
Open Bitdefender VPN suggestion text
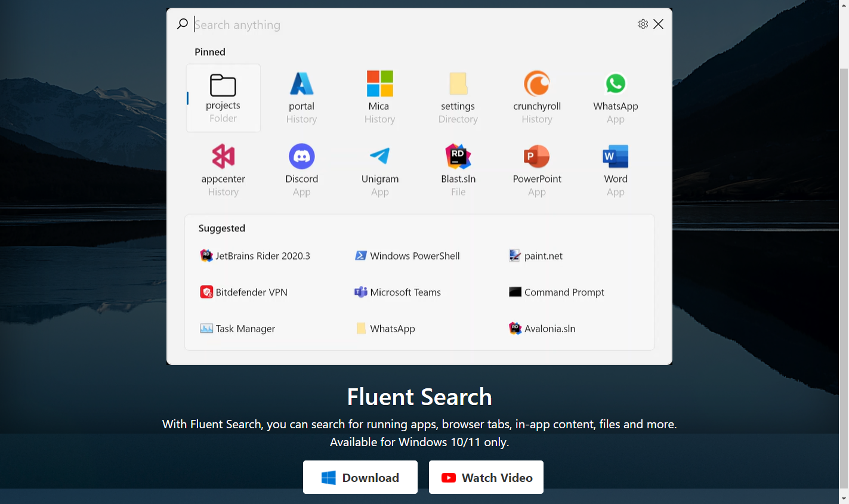252,292
